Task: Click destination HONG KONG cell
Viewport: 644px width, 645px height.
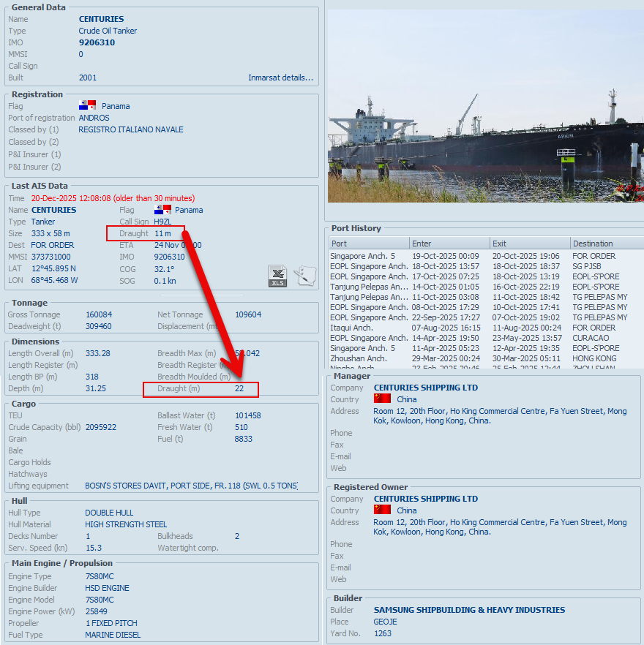Action: tap(594, 358)
